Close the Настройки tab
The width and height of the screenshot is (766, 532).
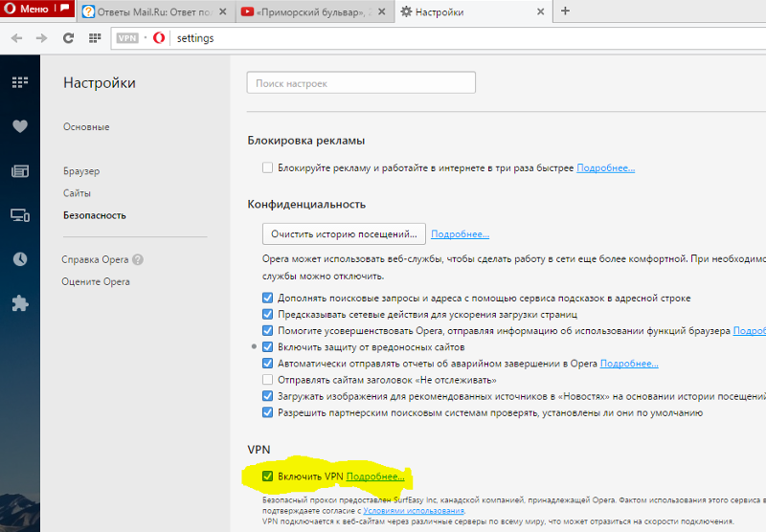pos(540,11)
